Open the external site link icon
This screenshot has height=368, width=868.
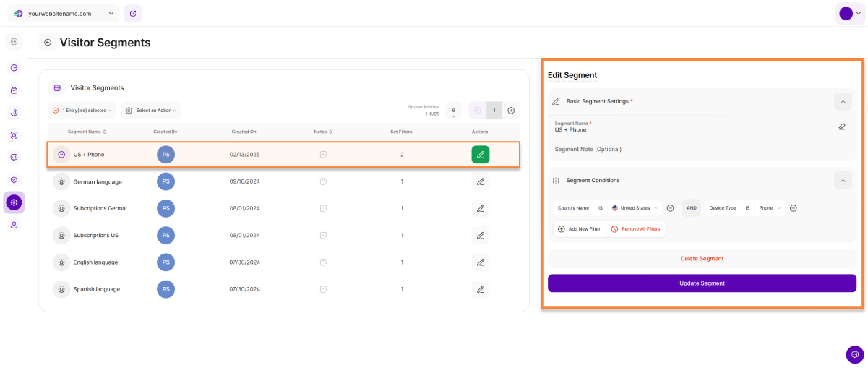click(x=133, y=13)
